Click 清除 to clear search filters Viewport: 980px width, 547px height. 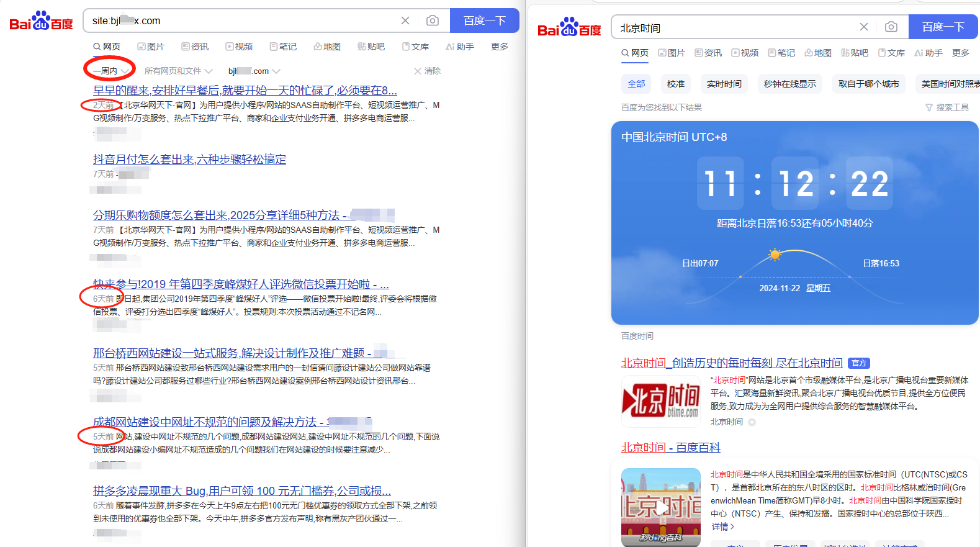[x=428, y=71]
